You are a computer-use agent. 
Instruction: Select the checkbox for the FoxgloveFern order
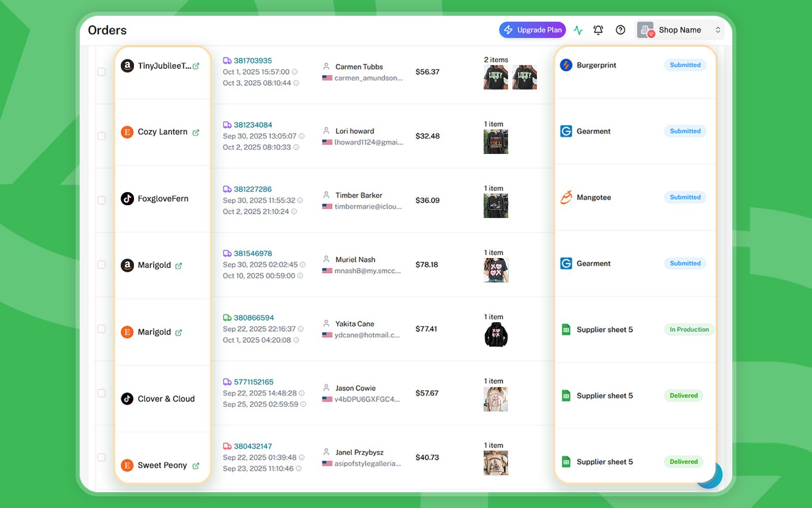(x=101, y=200)
